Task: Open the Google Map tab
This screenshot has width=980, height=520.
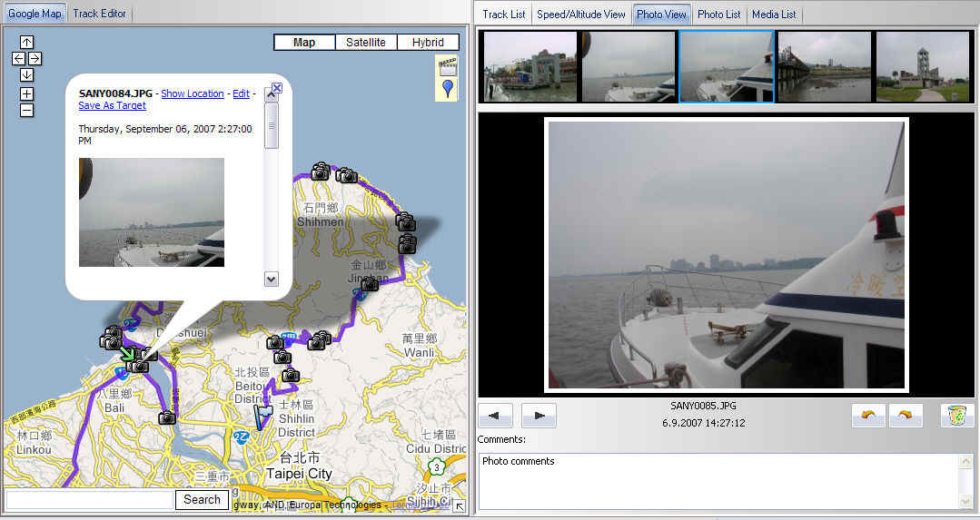Action: click(35, 13)
